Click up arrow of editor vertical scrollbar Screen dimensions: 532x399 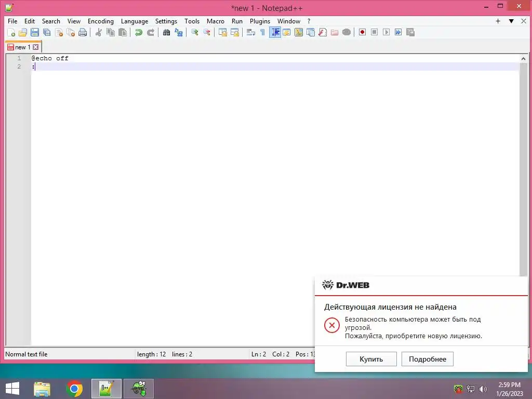[x=523, y=59]
